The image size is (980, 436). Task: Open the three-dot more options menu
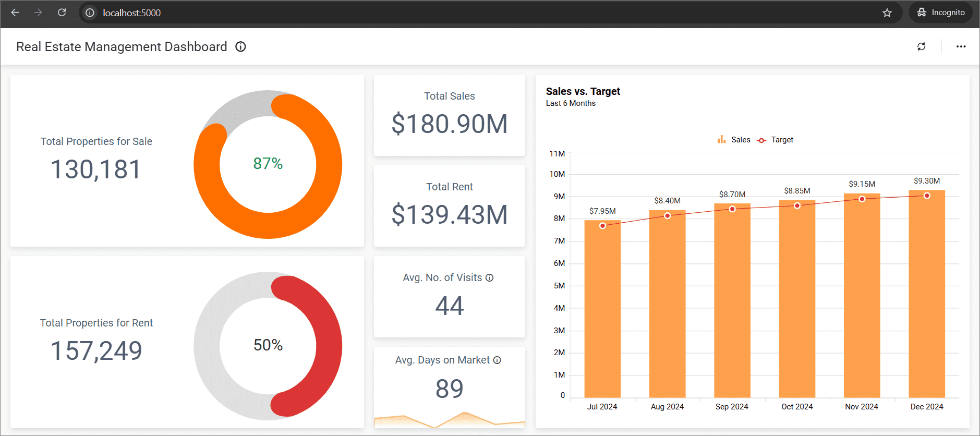point(961,46)
